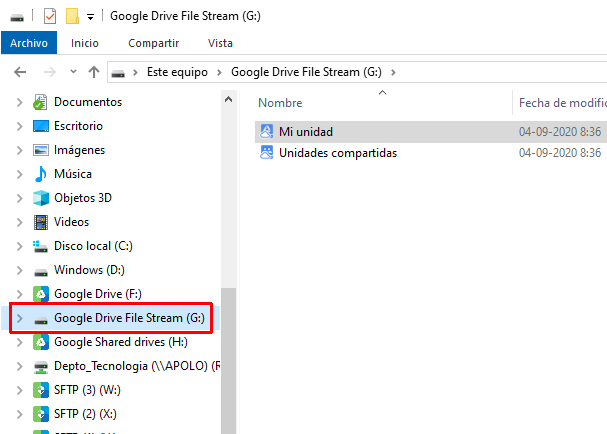607x434 pixels.
Task: Expand the Videos tree node
Action: (x=20, y=222)
